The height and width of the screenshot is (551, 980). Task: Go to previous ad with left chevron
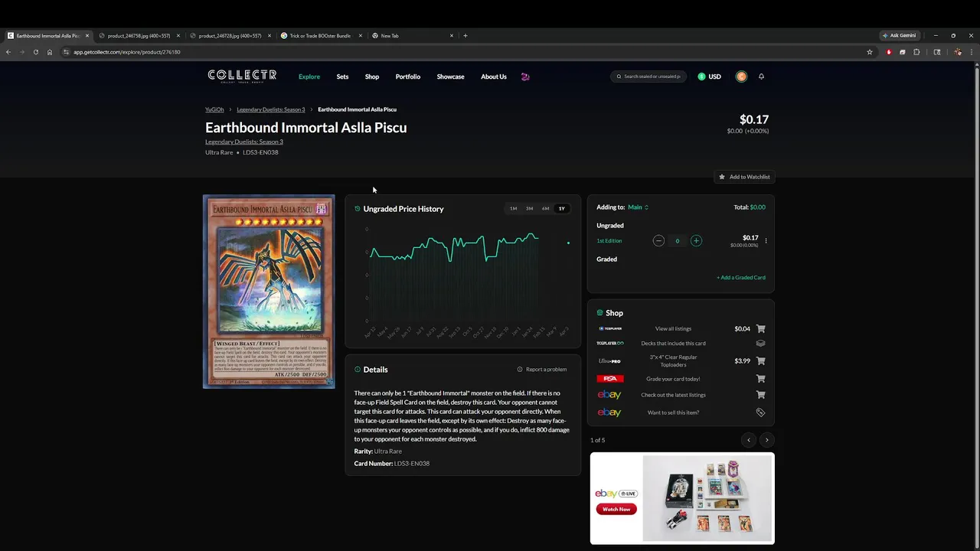pos(749,440)
